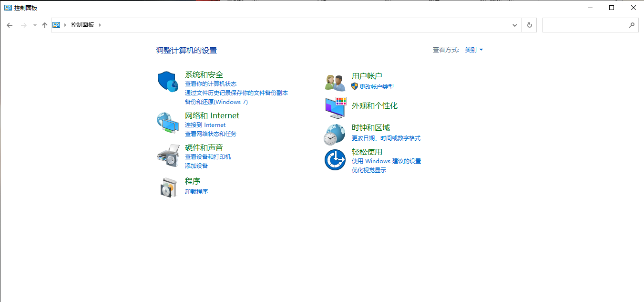
Task: Click the System and Security shield icon
Action: point(168,82)
